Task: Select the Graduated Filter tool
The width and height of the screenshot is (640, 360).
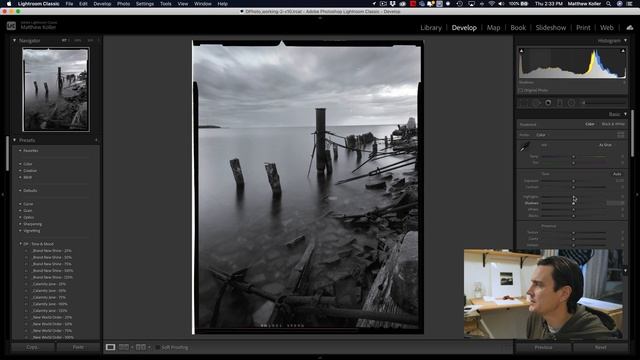Action: (560, 103)
